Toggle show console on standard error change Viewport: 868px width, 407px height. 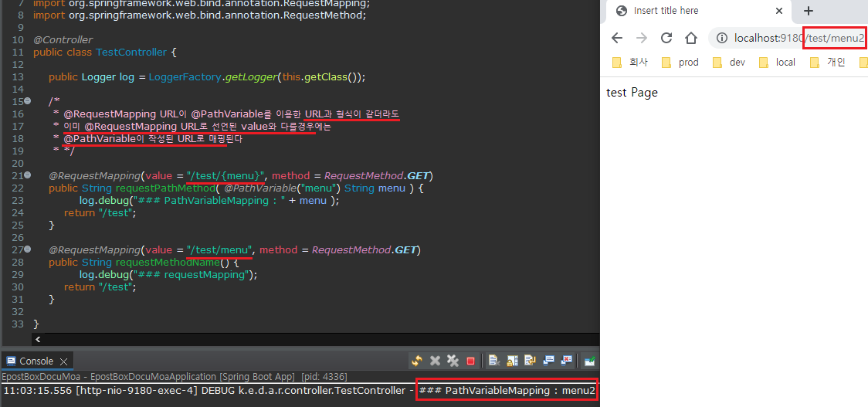point(567,361)
